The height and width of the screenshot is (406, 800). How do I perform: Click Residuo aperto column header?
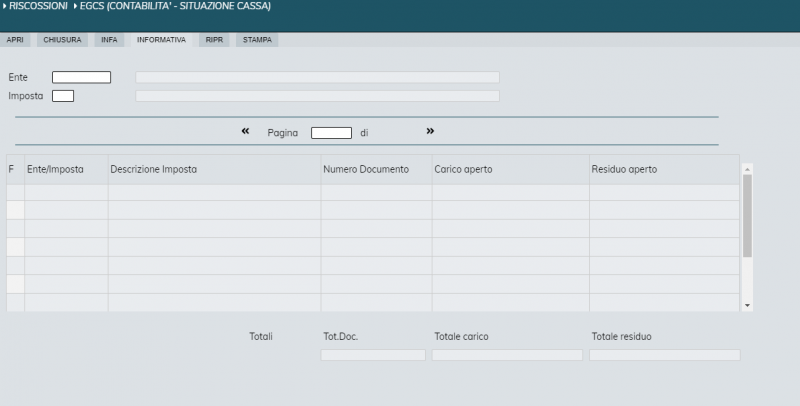[624, 169]
